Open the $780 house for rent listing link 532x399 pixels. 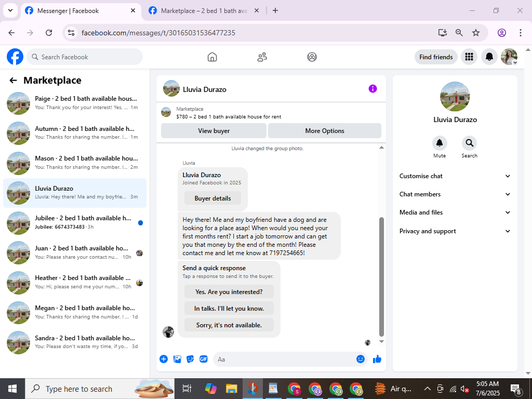click(x=229, y=117)
